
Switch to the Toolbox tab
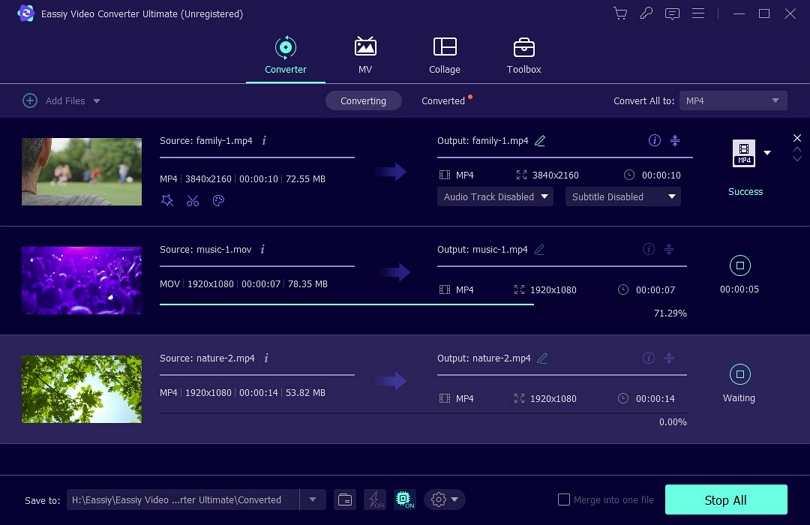[523, 56]
